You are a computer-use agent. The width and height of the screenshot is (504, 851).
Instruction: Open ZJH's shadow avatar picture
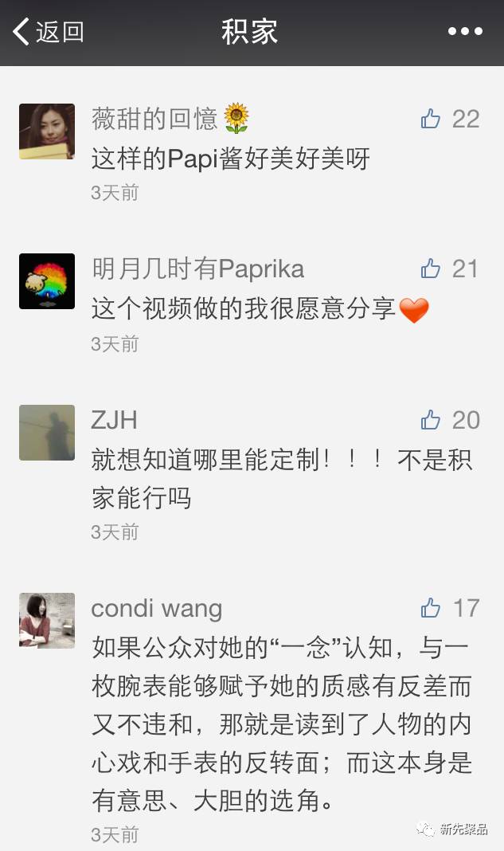click(47, 433)
